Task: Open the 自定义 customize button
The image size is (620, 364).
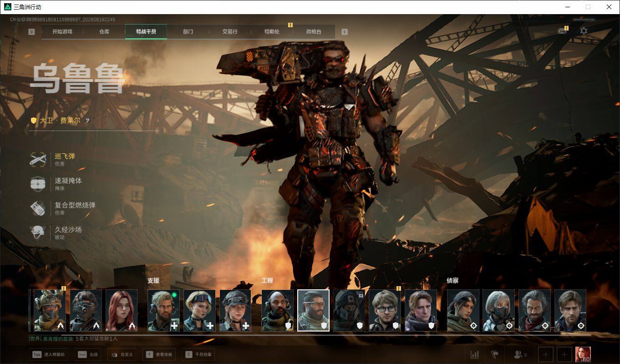Action: click(122, 354)
